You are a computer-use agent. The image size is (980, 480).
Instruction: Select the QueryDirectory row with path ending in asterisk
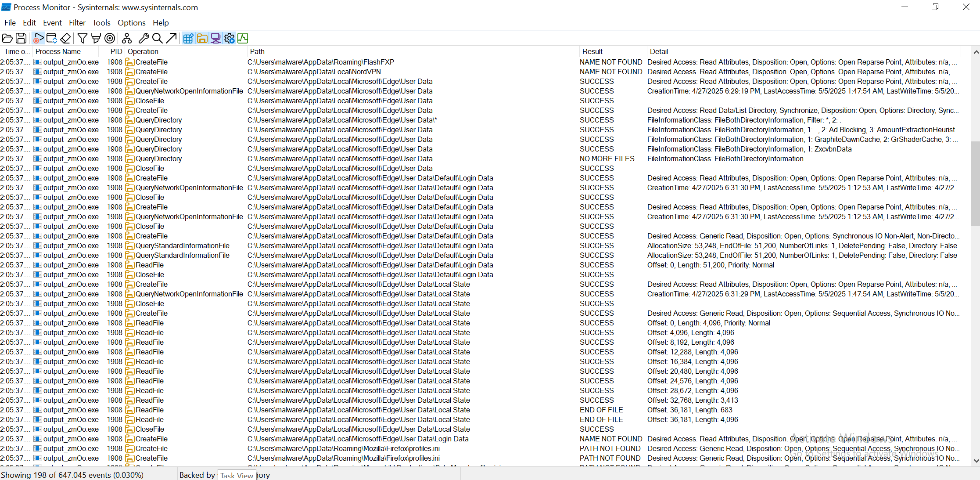pyautogui.click(x=481, y=120)
